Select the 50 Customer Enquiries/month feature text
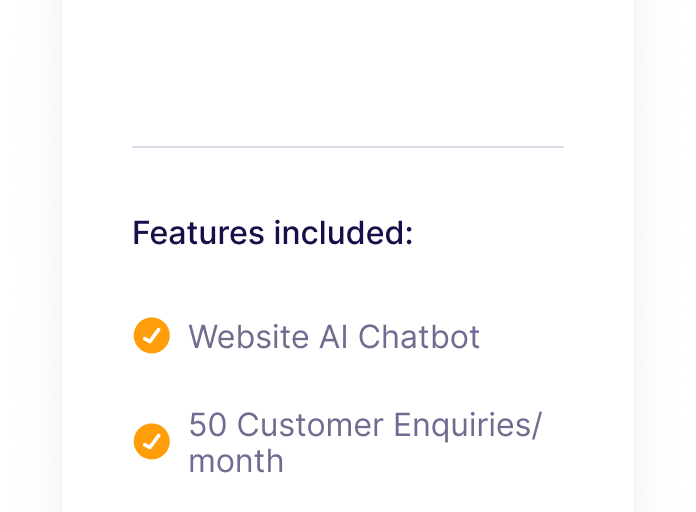 click(x=365, y=443)
